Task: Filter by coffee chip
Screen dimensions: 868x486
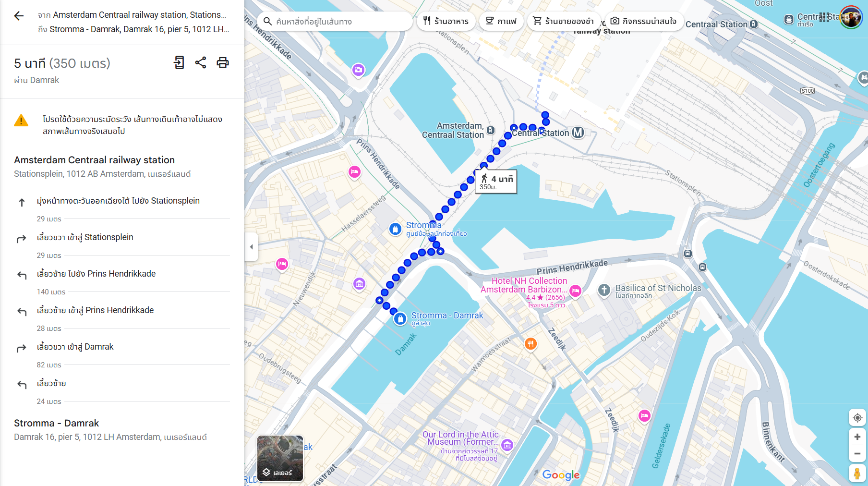Action: (x=501, y=21)
